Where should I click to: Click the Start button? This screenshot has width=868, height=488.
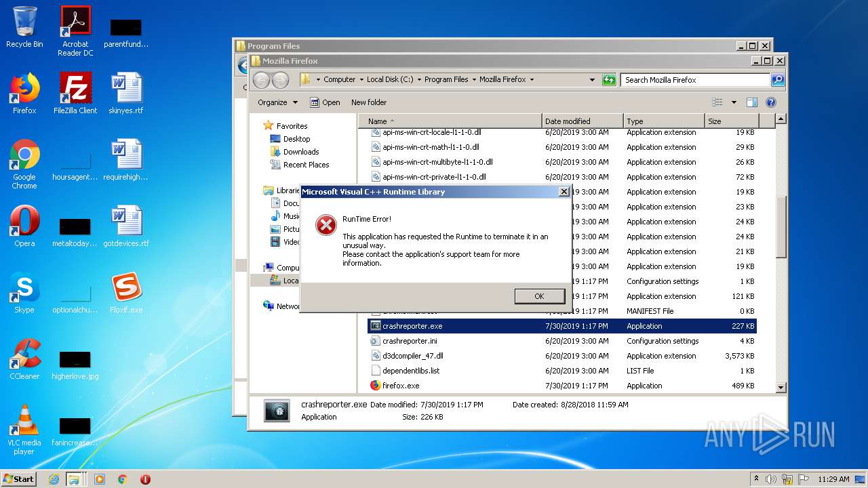click(19, 479)
